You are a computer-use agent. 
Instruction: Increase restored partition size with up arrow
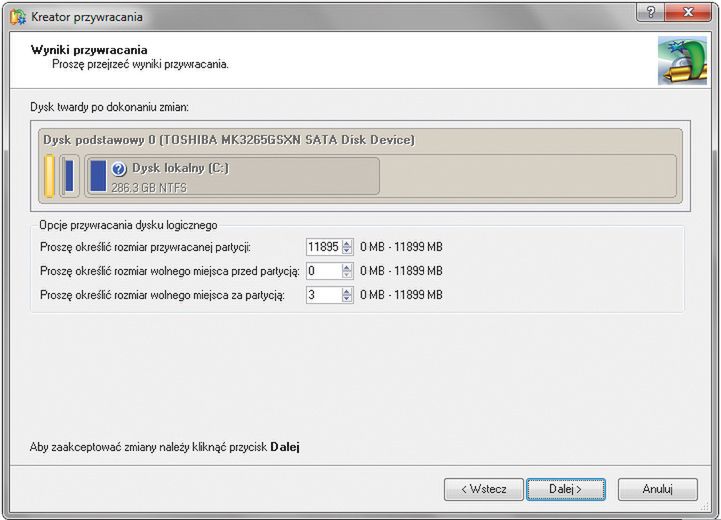[x=347, y=243]
